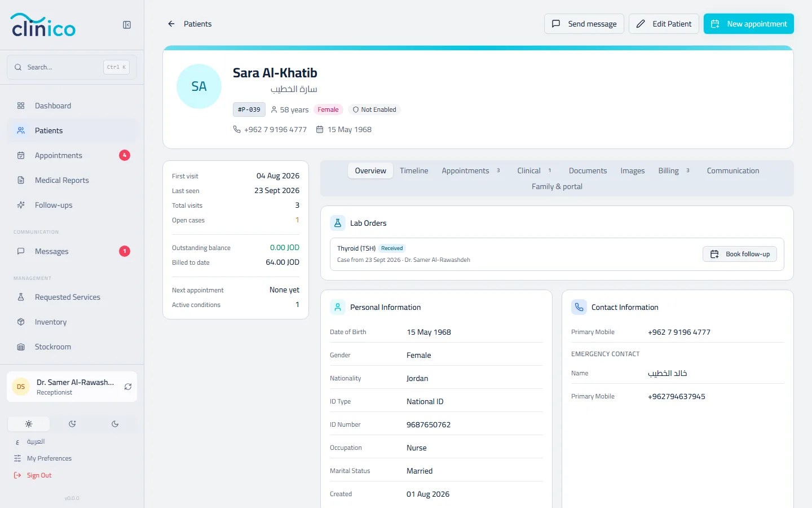Click the Not Enabled portal badge

coord(374,110)
